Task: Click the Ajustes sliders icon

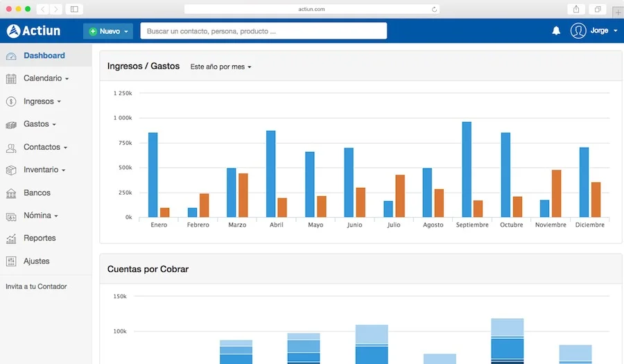Action: [11, 261]
